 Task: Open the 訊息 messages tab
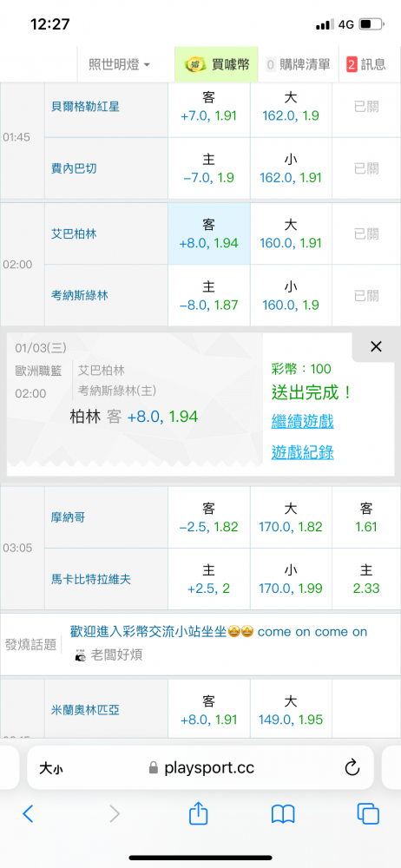pyautogui.click(x=366, y=65)
